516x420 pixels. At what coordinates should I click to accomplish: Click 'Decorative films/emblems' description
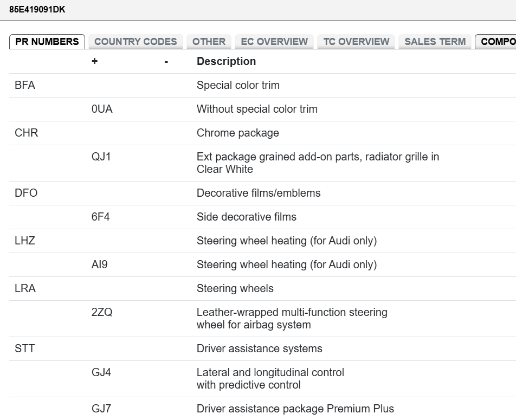tap(259, 193)
